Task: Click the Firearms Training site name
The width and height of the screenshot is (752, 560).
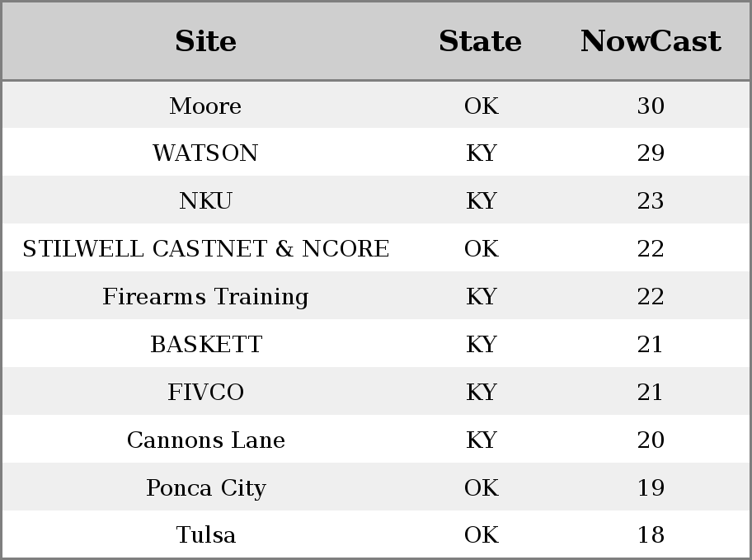Action: [x=205, y=297]
